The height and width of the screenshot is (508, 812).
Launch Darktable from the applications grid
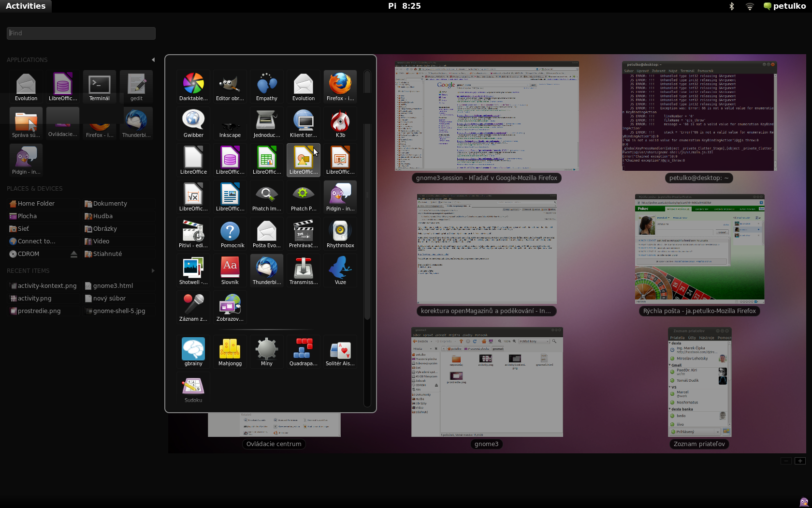(193, 86)
